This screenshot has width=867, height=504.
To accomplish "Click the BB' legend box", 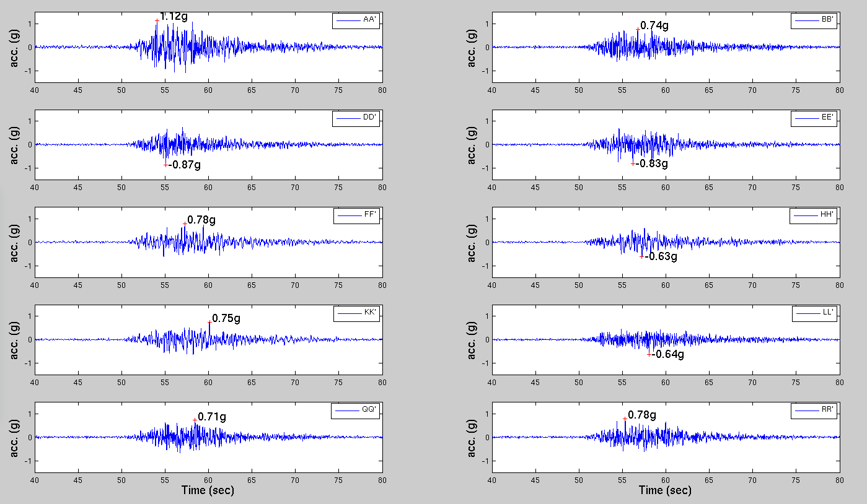I will click(x=814, y=20).
